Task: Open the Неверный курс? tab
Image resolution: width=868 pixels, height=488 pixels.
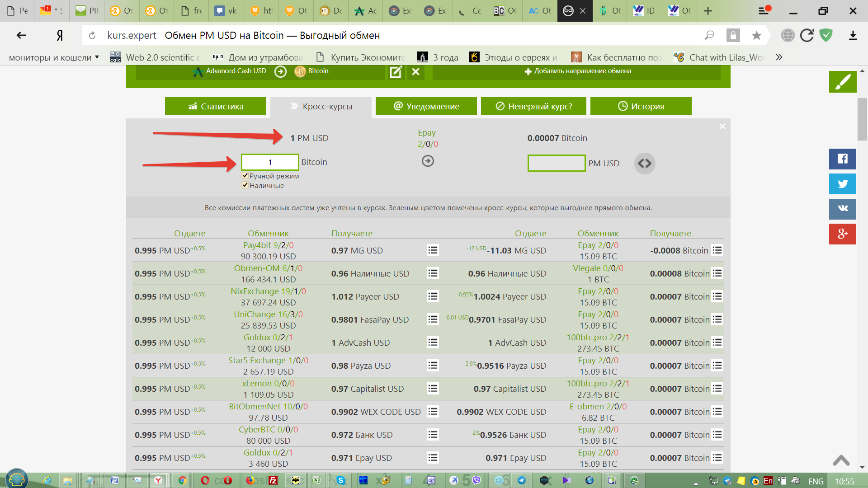Action: point(533,106)
